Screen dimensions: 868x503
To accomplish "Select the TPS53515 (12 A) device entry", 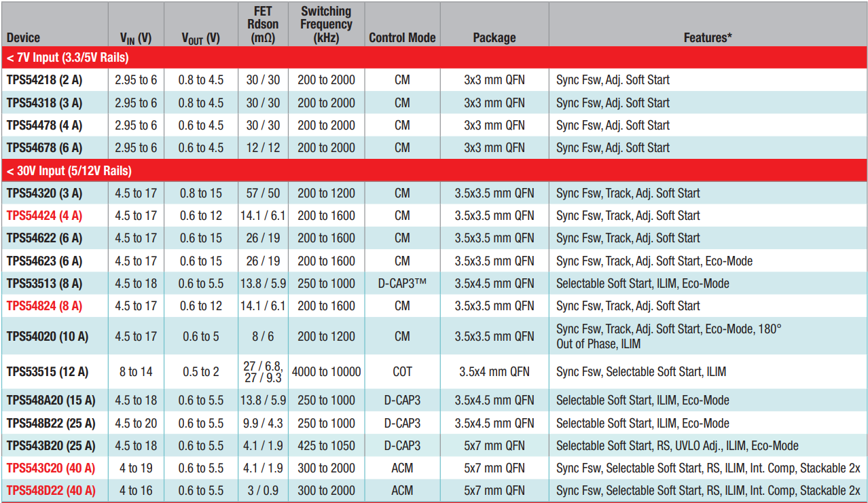I will click(47, 372).
